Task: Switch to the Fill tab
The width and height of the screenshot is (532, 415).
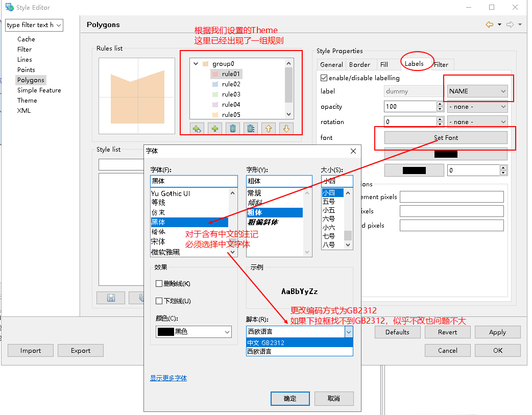Action: tap(384, 64)
